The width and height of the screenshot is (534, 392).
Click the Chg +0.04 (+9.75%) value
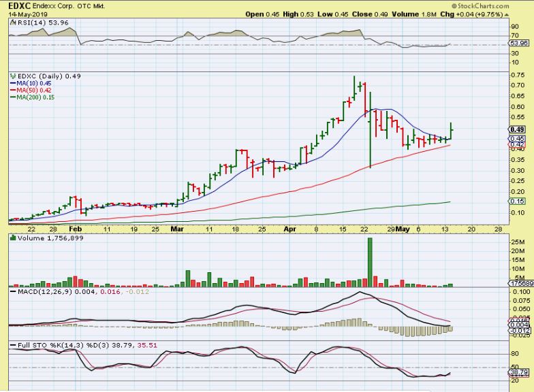[x=471, y=14]
